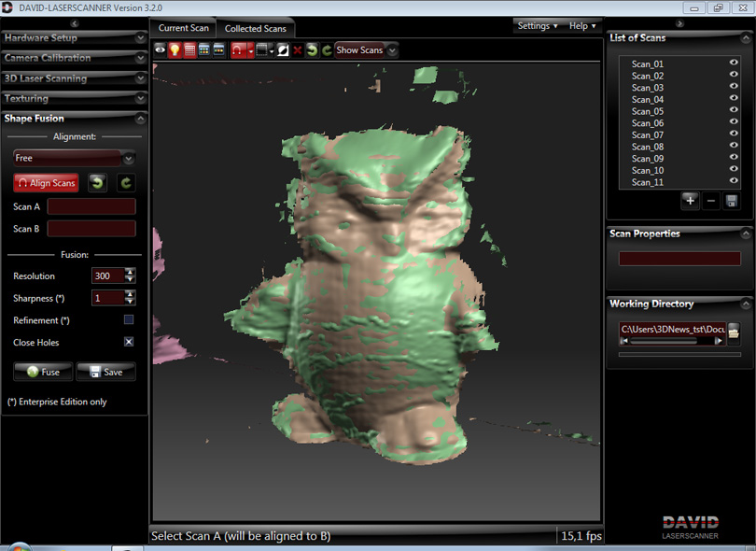Uncheck the Close Holes checkbox

tap(129, 342)
